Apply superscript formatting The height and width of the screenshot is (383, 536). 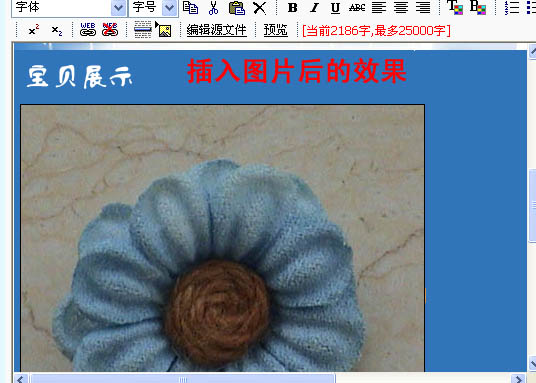[x=34, y=30]
